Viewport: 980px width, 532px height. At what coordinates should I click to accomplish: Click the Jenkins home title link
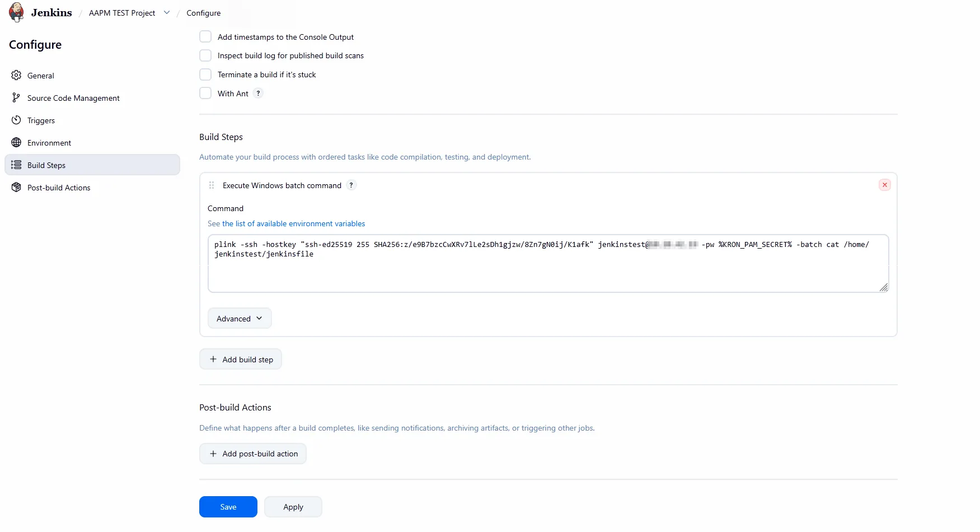pyautogui.click(x=51, y=12)
